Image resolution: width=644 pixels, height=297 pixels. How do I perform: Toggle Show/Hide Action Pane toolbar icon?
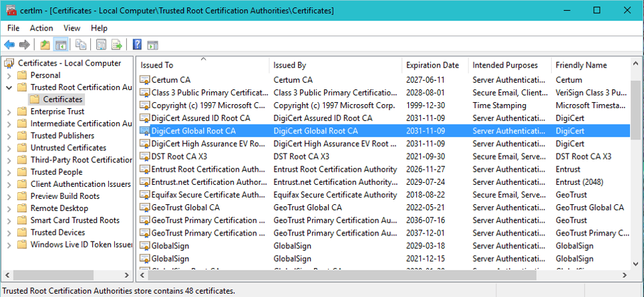(153, 45)
